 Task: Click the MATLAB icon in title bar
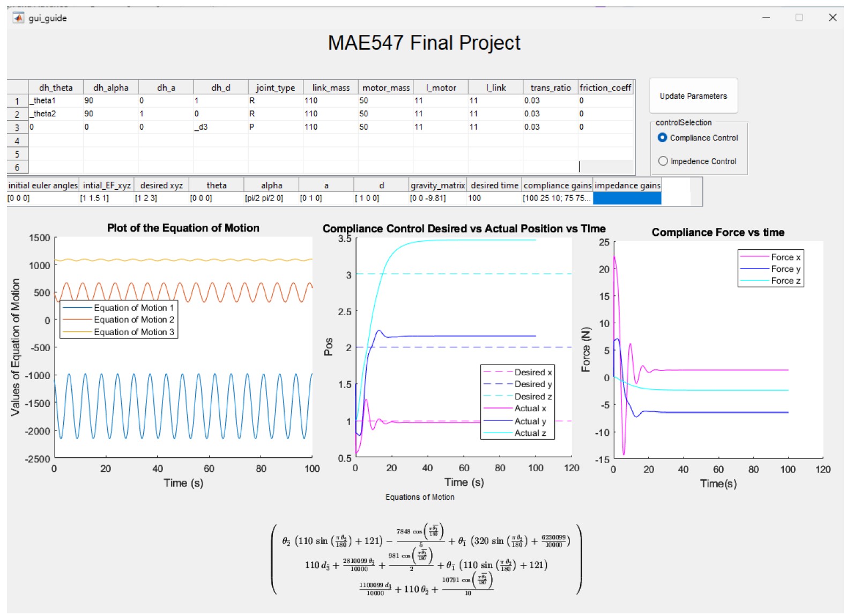tap(18, 18)
